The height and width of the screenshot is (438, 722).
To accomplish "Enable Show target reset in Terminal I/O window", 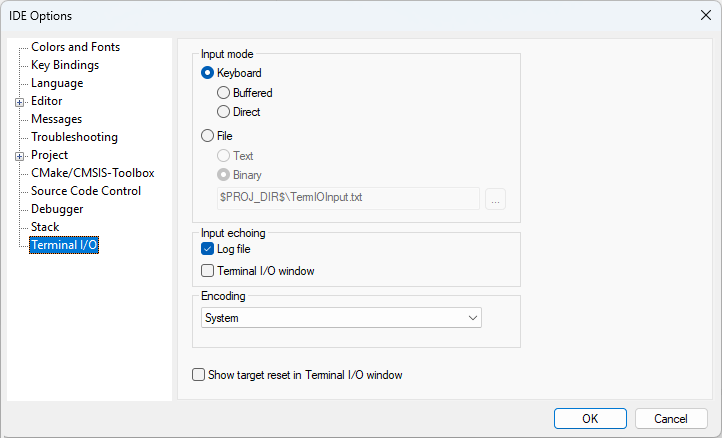I will coord(198,375).
